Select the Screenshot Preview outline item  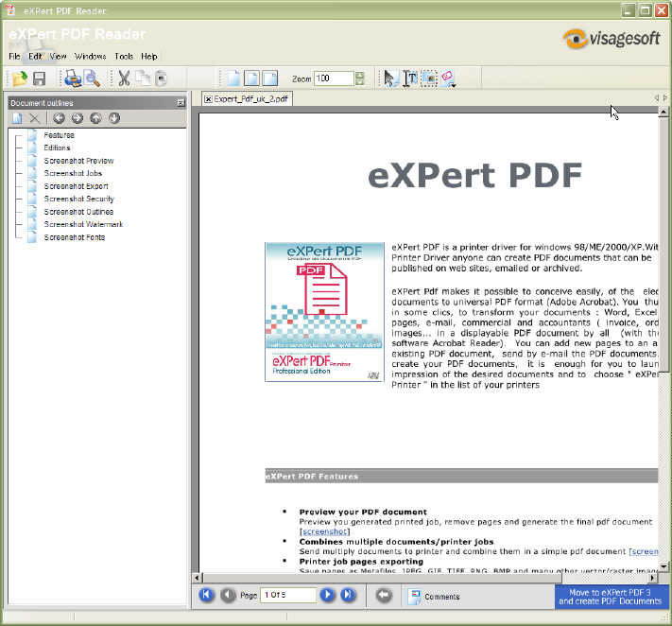(x=78, y=161)
